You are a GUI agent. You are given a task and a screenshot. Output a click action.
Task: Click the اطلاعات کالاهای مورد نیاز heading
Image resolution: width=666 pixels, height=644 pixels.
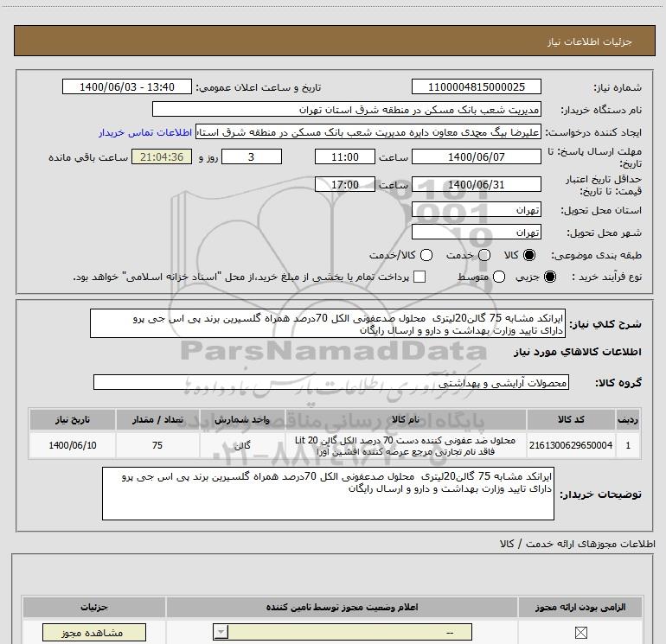pos(577,352)
